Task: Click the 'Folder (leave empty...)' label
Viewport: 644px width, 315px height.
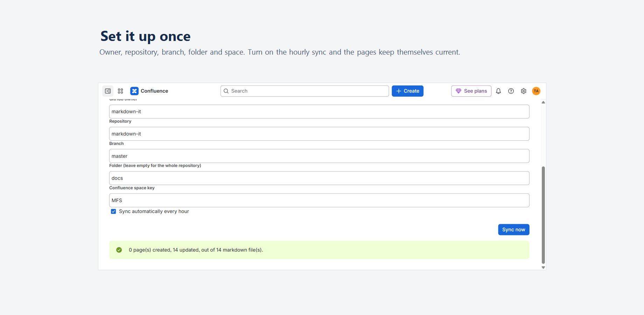Action: [x=155, y=166]
